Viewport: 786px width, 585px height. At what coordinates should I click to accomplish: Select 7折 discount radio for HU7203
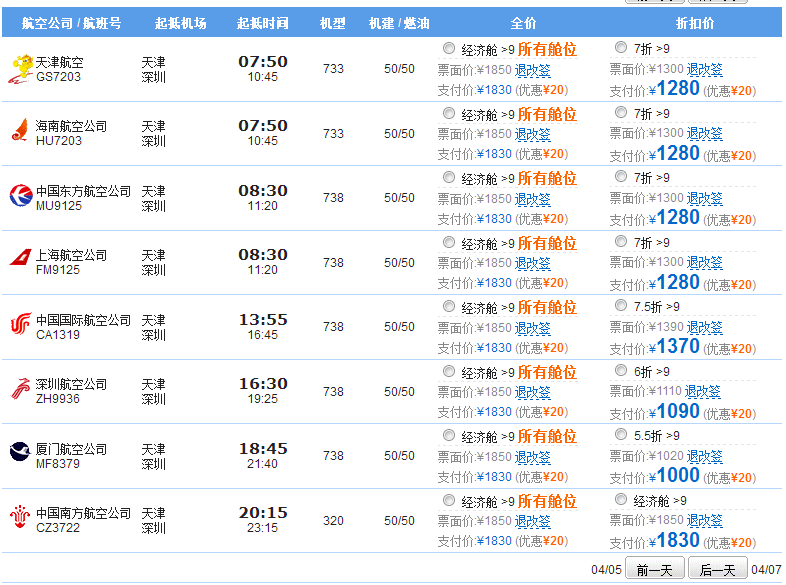621,112
